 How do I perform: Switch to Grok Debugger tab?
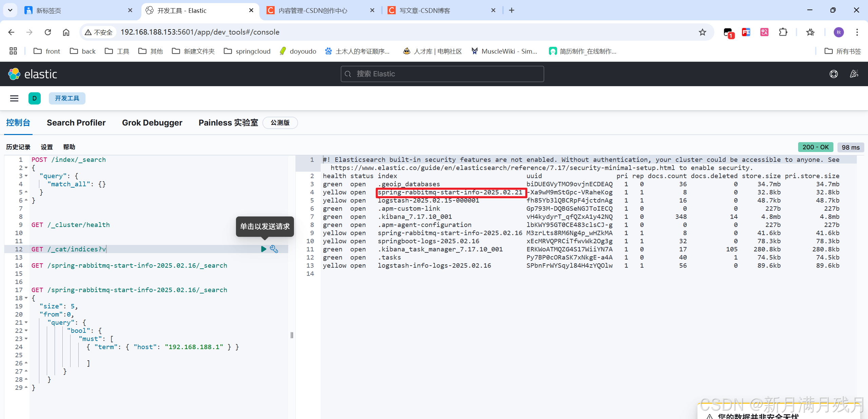point(152,123)
